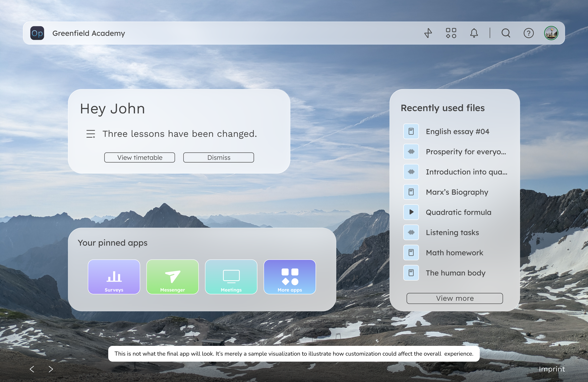Go to next slide arrow
The width and height of the screenshot is (588, 382).
pos(51,369)
